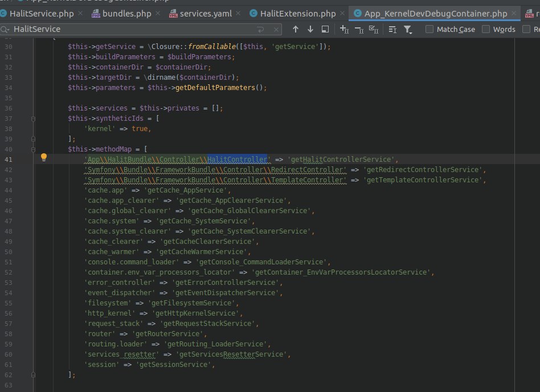The height and width of the screenshot is (392, 540).
Task: Collapse the syntheticIds array on line 37
Action: (x=34, y=119)
